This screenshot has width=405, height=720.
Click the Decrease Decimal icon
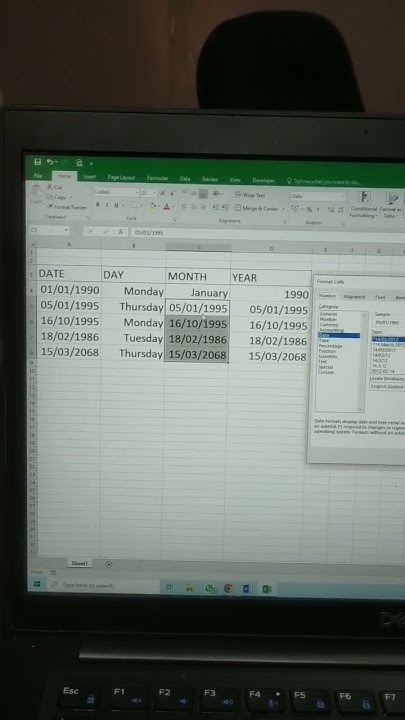(341, 210)
